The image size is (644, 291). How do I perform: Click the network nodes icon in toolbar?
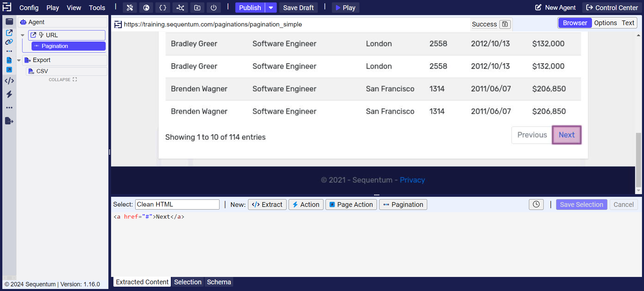(x=180, y=8)
